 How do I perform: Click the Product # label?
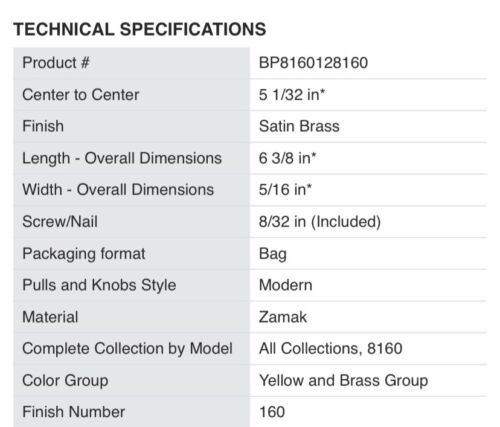pos(56,63)
